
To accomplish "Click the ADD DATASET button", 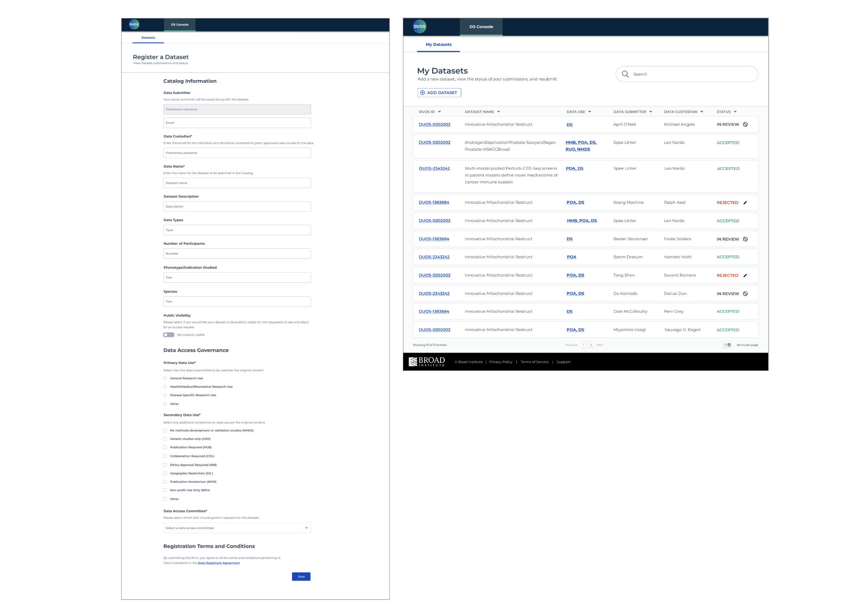I will tap(439, 93).
